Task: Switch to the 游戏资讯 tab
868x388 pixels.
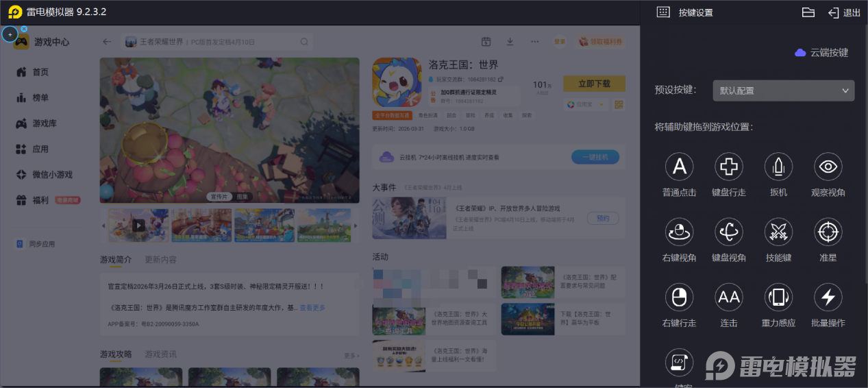Action: click(160, 354)
